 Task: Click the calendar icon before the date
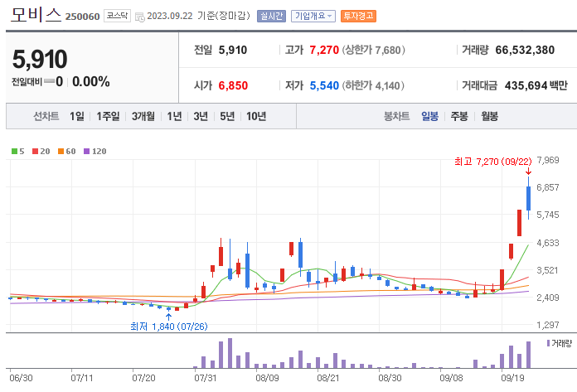coord(140,17)
